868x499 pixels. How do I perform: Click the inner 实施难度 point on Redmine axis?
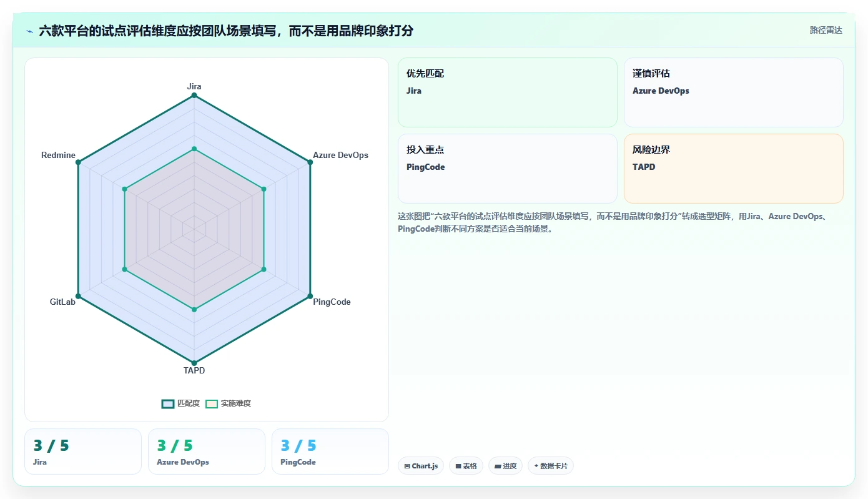(125, 189)
